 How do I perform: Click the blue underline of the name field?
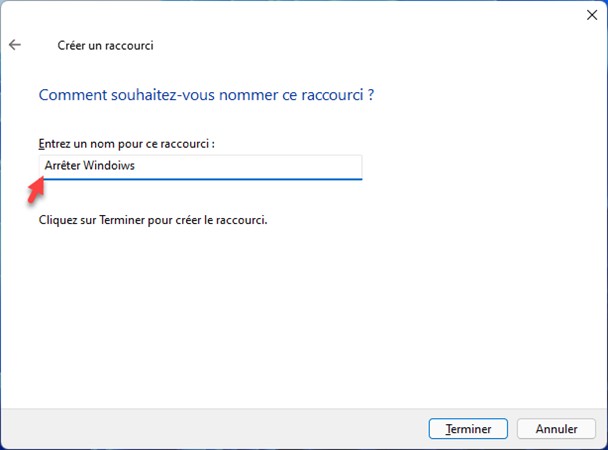click(x=199, y=179)
